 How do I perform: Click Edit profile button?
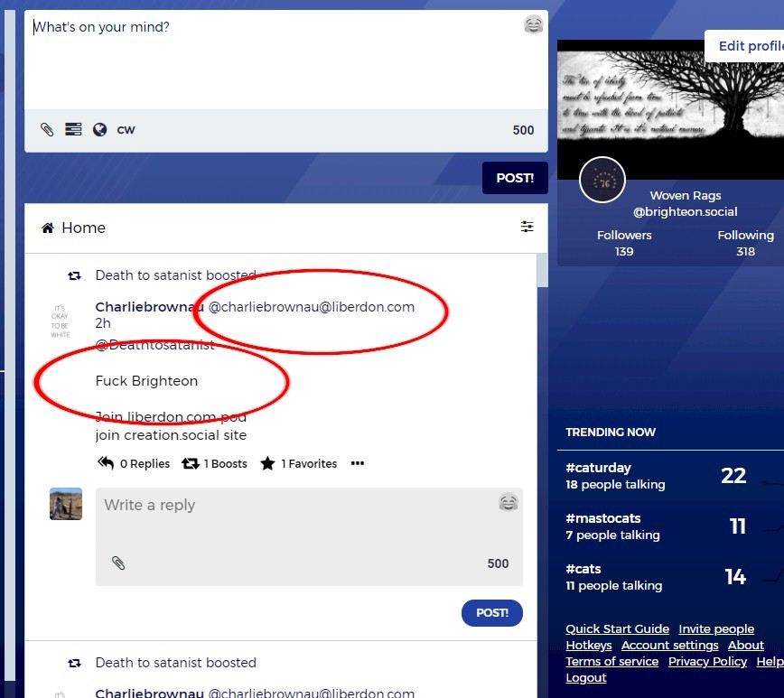coord(748,46)
